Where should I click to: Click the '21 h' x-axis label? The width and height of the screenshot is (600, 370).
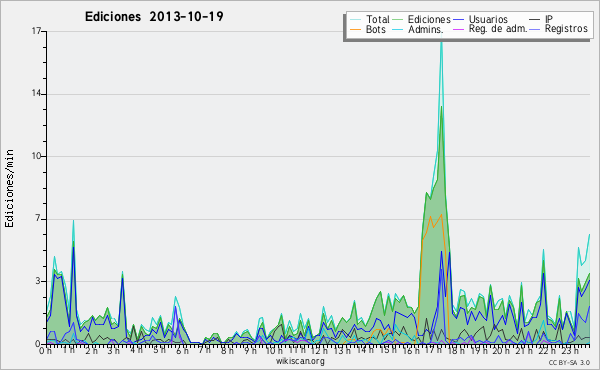click(x=524, y=350)
